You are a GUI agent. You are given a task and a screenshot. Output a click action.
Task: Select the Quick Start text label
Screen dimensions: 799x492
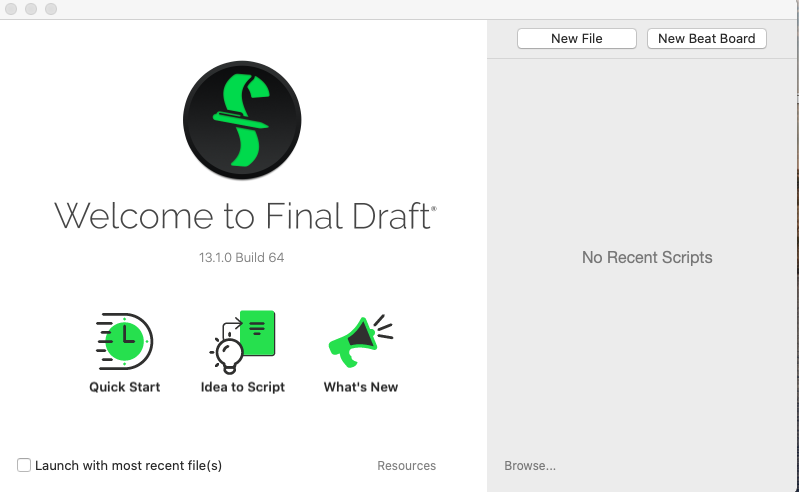click(x=125, y=387)
